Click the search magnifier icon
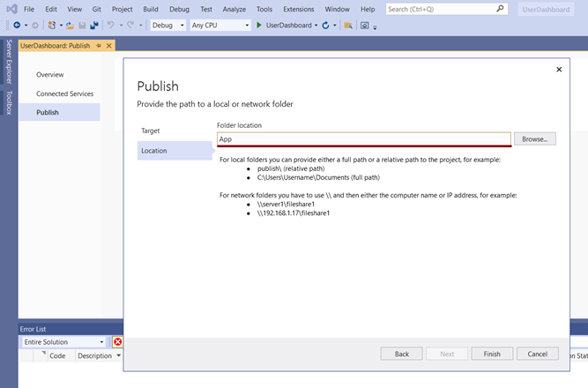588x388 pixels. pyautogui.click(x=500, y=9)
